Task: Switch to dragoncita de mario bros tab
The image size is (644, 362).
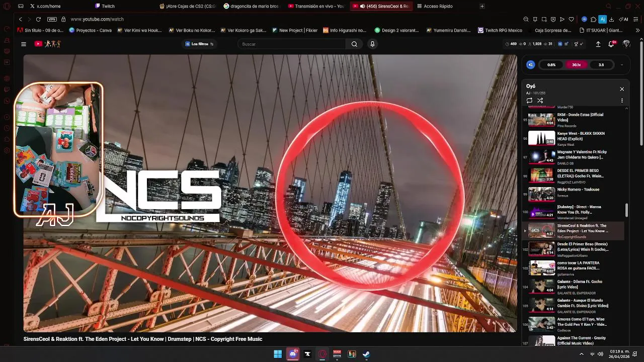Action: pos(252,6)
